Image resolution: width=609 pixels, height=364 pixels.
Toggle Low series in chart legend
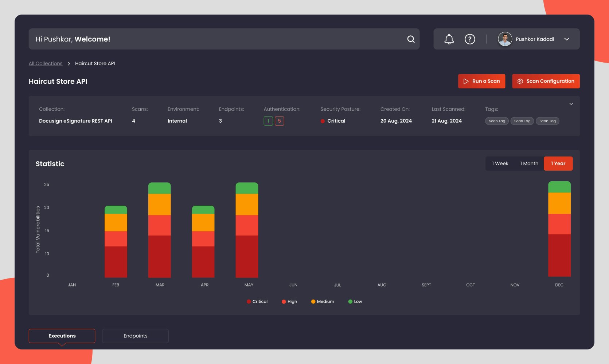pos(355,301)
